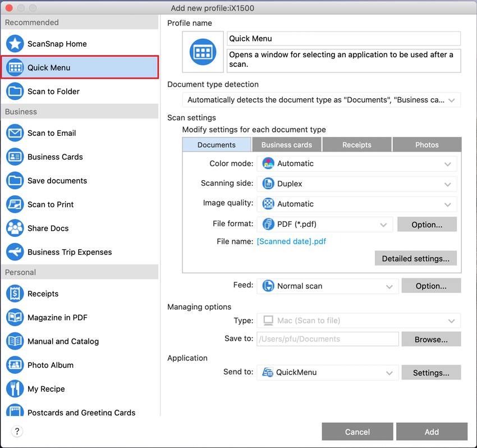
Task: Close the Add new profile window
Action: (x=9, y=8)
